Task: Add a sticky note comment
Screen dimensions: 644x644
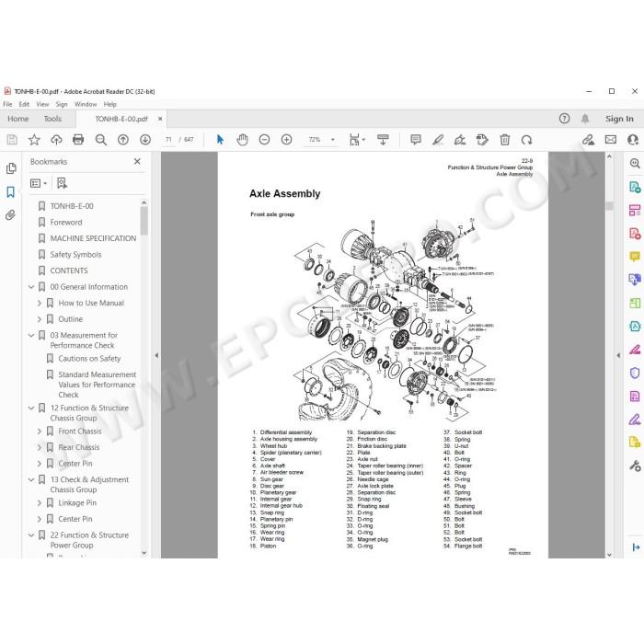Action: coord(416,140)
